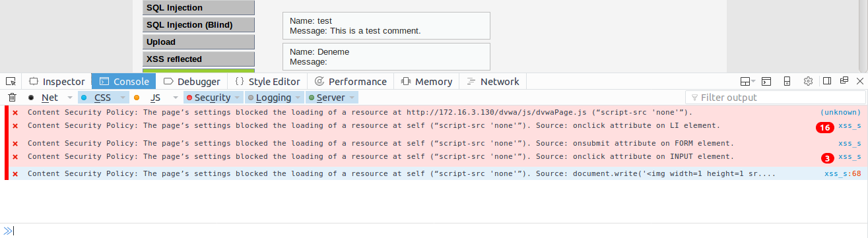This screenshot has width=868, height=238.
Task: Switch to the Inspector tab
Action: 57,81
